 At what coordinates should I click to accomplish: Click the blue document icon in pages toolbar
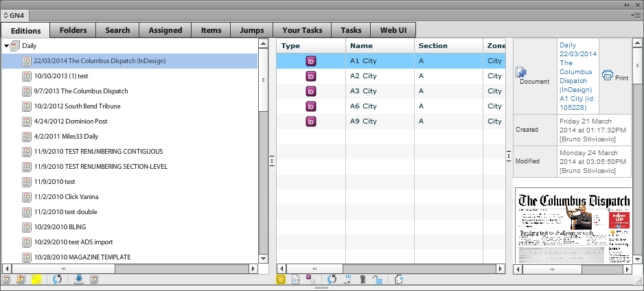coord(295,279)
